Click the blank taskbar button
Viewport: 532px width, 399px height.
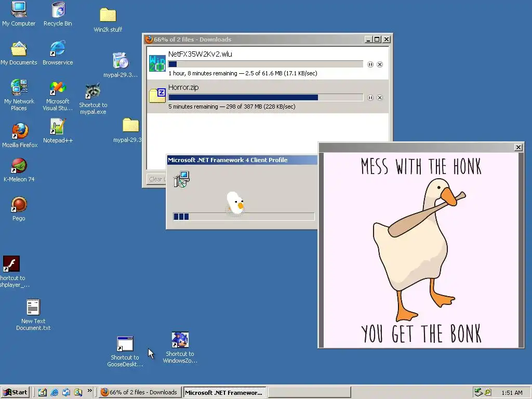coord(310,393)
